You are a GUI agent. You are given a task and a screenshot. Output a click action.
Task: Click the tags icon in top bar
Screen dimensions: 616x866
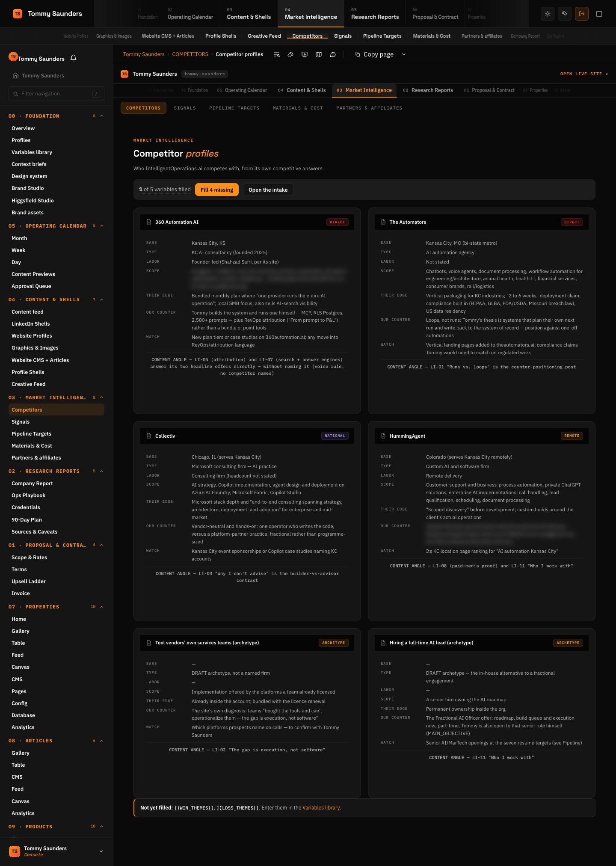(x=565, y=14)
